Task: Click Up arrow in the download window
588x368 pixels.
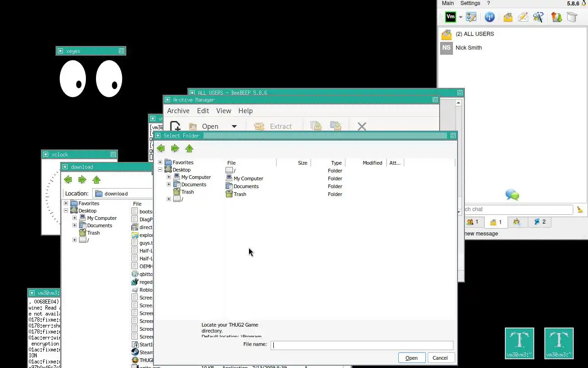Action: pos(96,180)
